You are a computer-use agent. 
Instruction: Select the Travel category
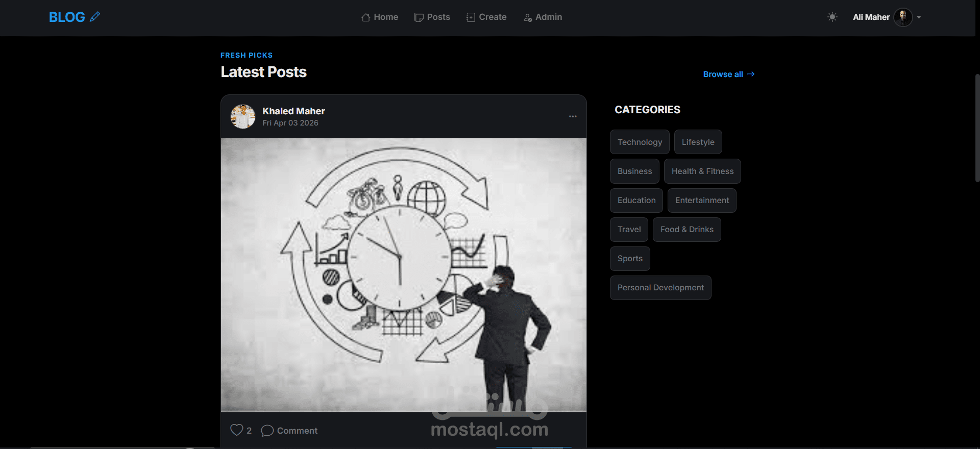pyautogui.click(x=629, y=229)
